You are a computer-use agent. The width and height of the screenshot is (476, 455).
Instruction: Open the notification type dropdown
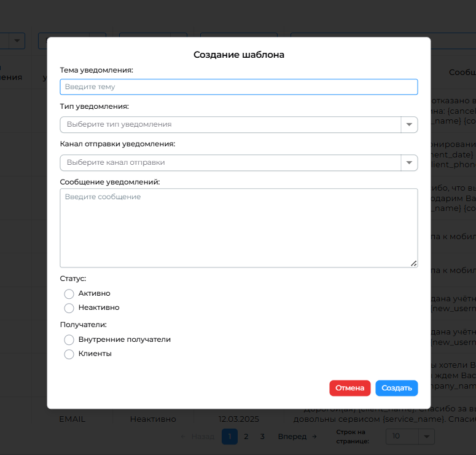[x=230, y=124]
